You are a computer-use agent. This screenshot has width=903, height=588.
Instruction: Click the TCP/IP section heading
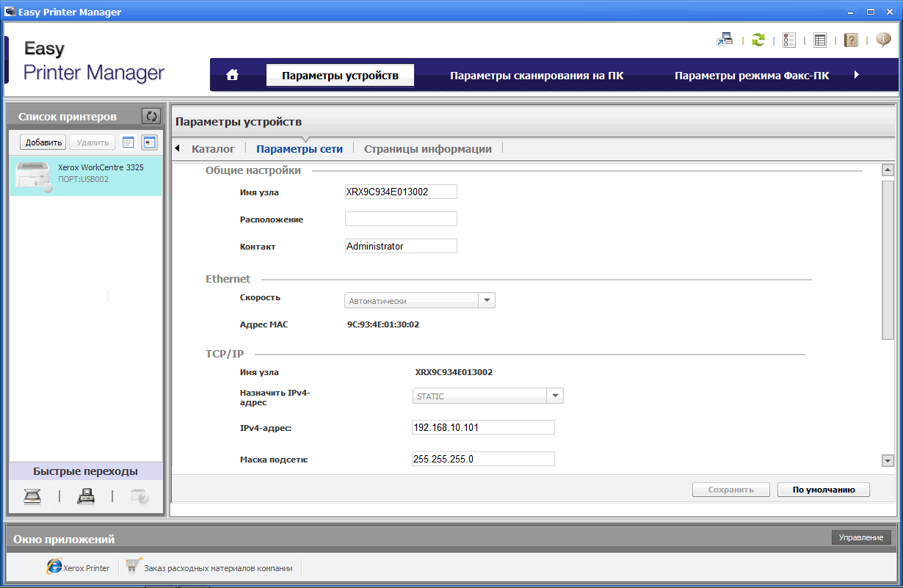[225, 354]
